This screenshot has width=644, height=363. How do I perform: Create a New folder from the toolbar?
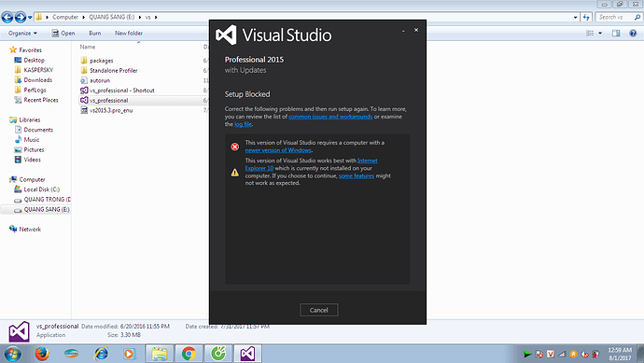pos(129,34)
